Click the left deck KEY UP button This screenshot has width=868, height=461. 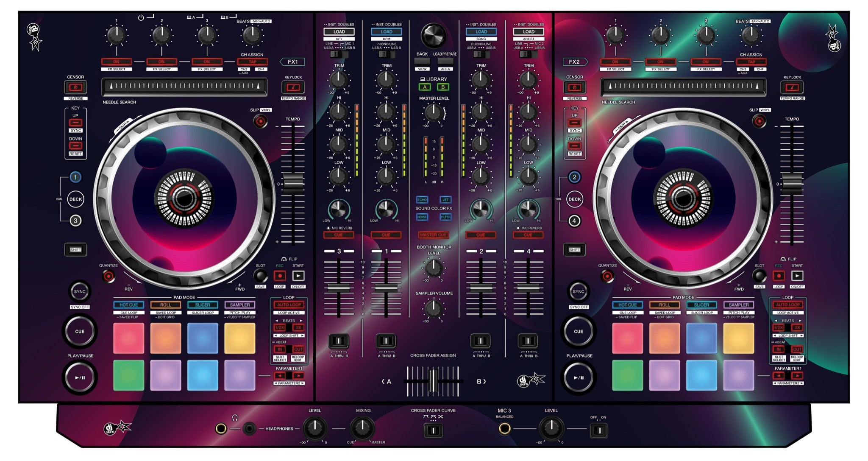pos(75,123)
